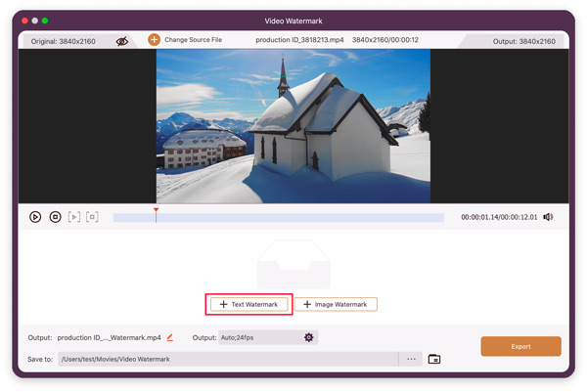Viewport: 587px width, 392px height.
Task: Click the playback progress bar
Action: click(279, 217)
